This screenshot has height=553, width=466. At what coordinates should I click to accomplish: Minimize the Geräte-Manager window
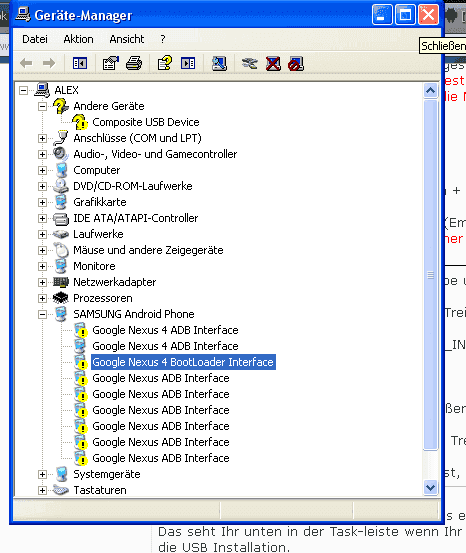coord(382,15)
